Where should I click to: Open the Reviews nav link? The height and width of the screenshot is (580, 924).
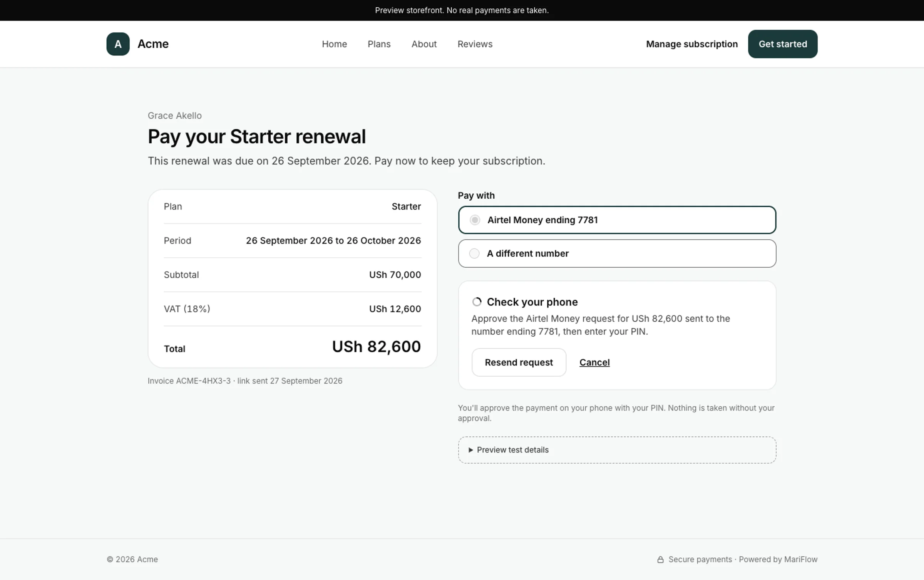tap(475, 44)
